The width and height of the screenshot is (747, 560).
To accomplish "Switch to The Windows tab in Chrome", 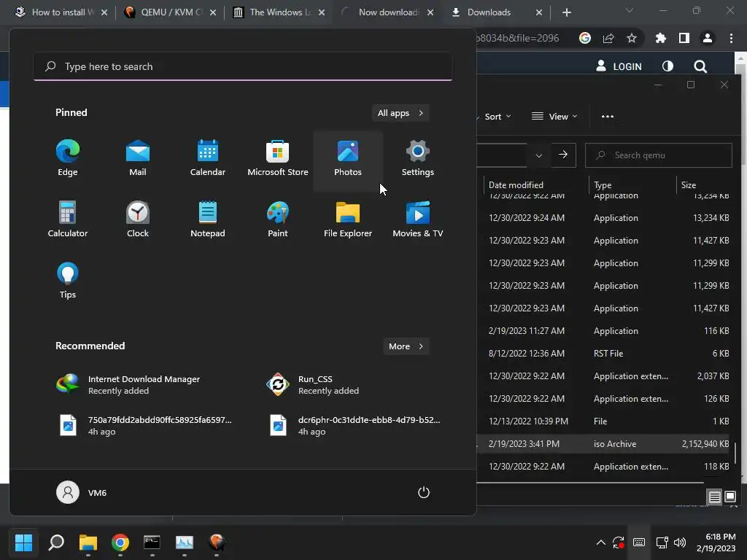I will tap(279, 12).
